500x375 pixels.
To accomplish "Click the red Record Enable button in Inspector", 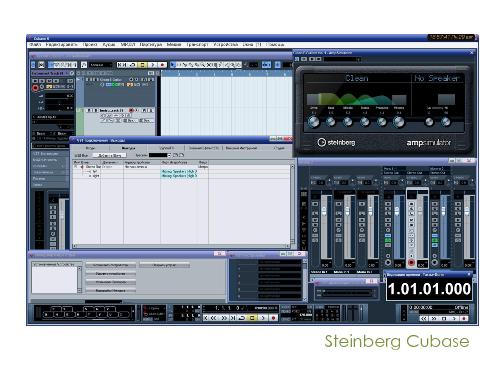I will click(35, 88).
